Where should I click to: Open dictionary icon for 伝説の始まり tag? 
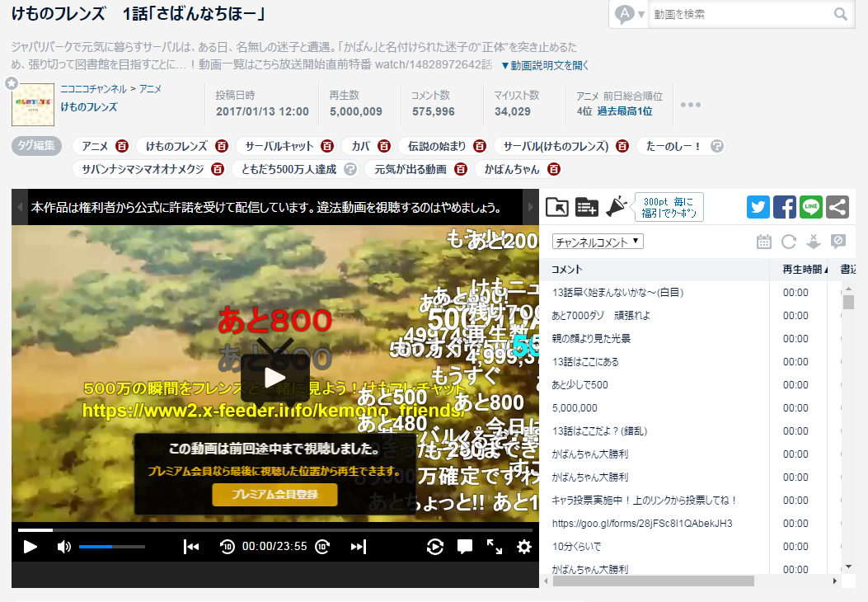click(480, 146)
